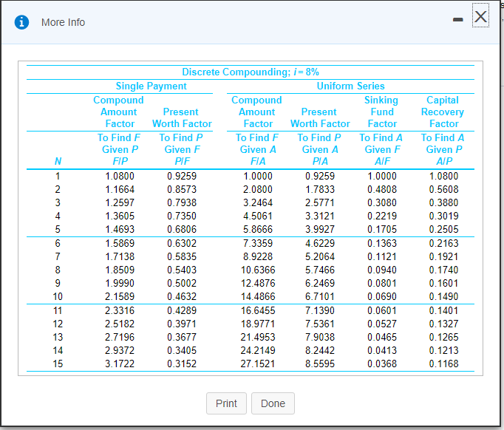Viewport: 504px width, 430px height.
Task: Click the 'Discrete Compounding; i = 8%' heading
Action: tap(251, 72)
